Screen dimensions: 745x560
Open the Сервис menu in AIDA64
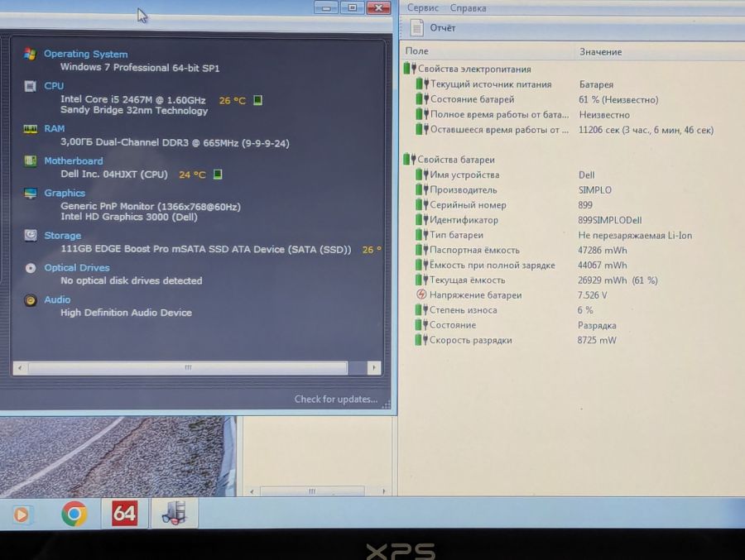click(423, 8)
